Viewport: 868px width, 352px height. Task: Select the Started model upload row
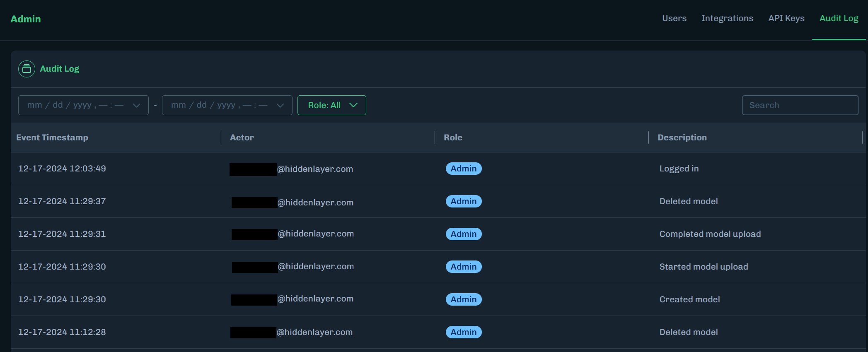click(x=704, y=267)
